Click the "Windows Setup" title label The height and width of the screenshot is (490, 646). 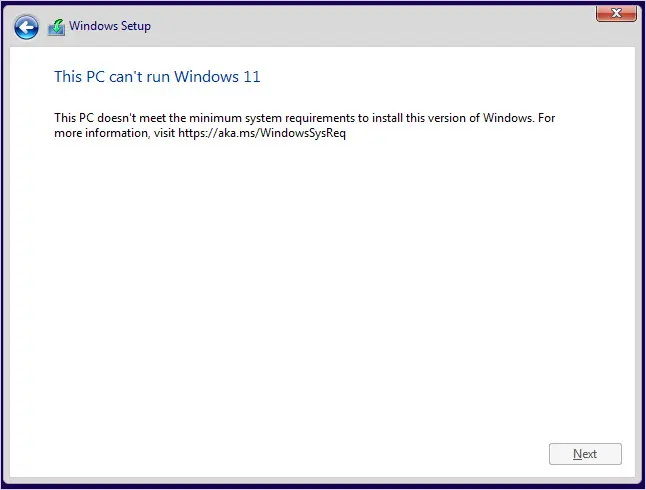[x=110, y=26]
